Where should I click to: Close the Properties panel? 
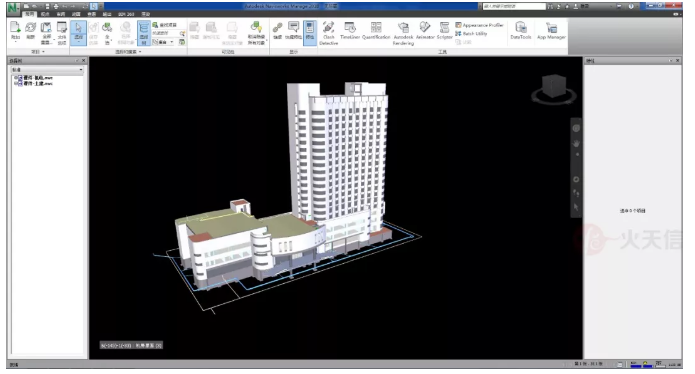678,60
